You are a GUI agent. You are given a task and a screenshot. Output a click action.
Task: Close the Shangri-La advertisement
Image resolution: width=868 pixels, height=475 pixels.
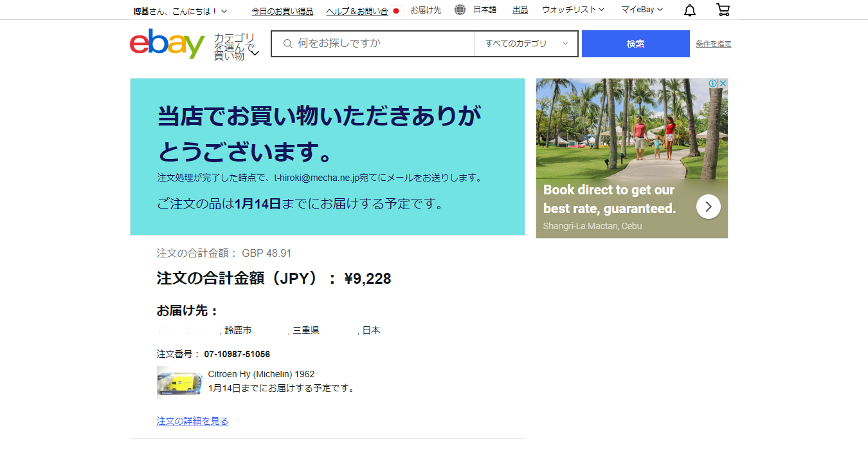tap(723, 84)
